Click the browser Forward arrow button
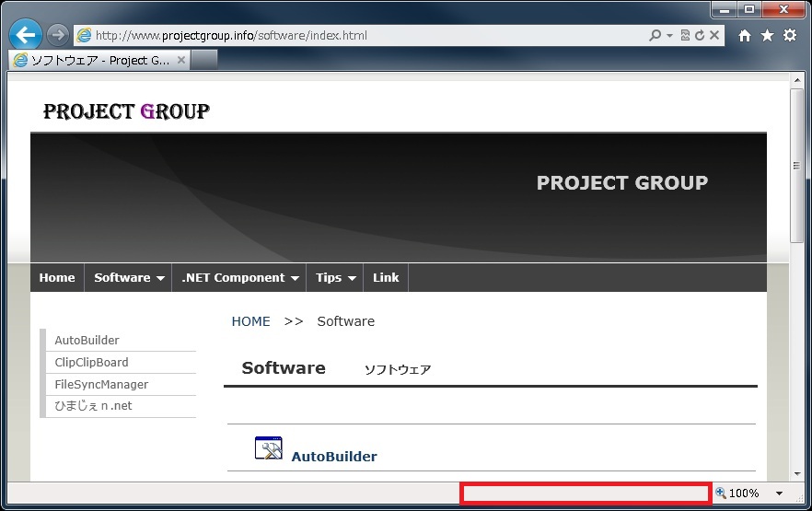Viewport: 812px width, 511px height. (58, 35)
